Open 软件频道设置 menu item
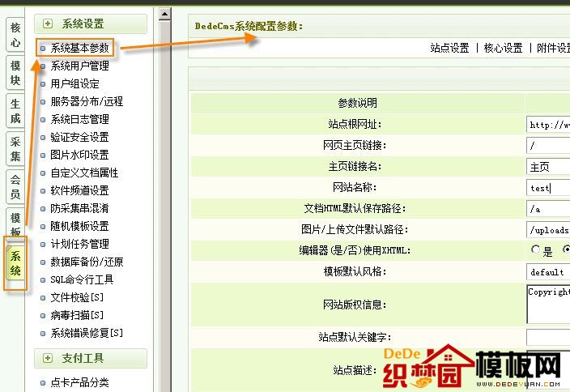This screenshot has height=392, width=570. pyautogui.click(x=79, y=190)
